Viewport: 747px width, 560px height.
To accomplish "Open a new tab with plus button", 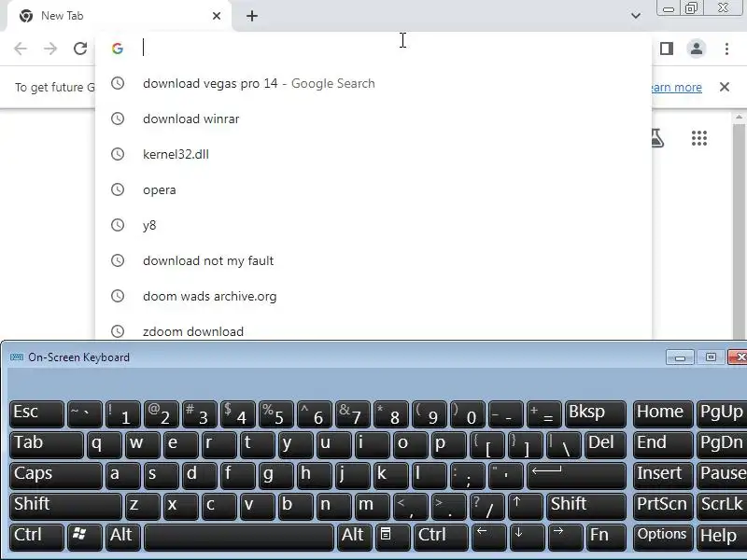I will [x=252, y=16].
